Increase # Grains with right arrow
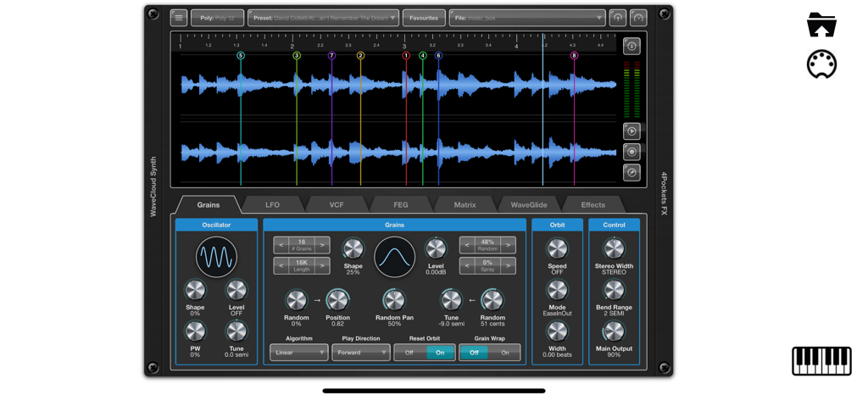The height and width of the screenshot is (401, 868). [x=323, y=245]
